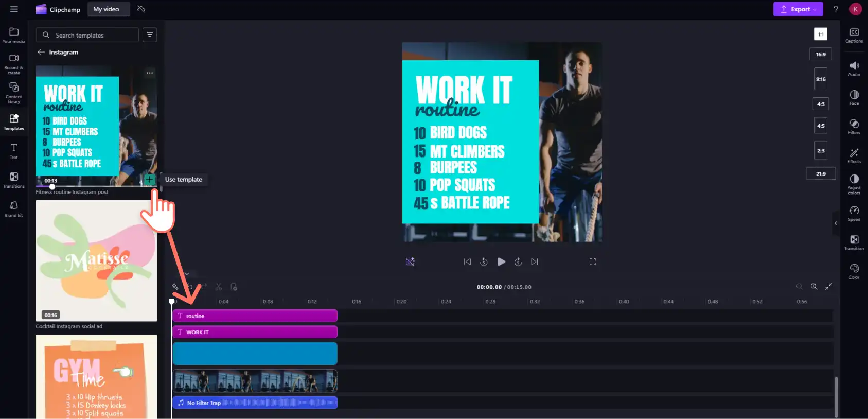868x419 pixels.
Task: Open Record & create panel
Action: [14, 64]
